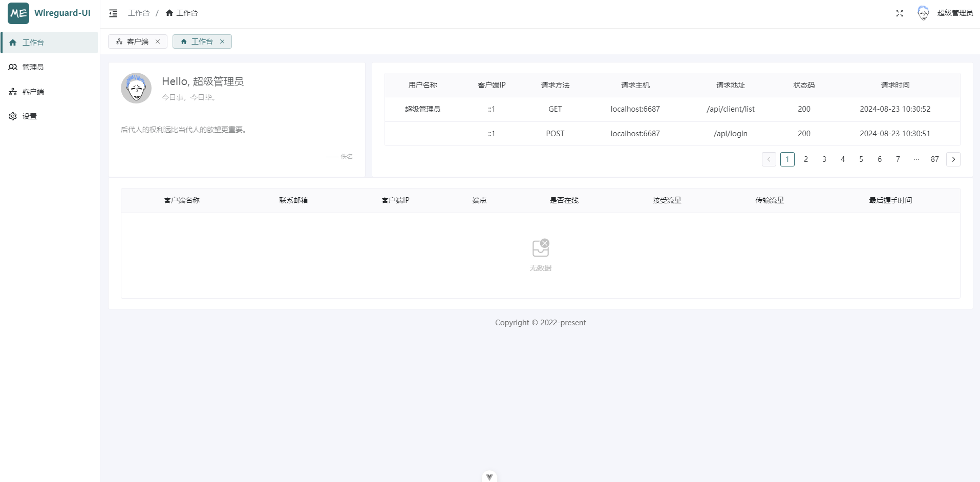
Task: Toggle fullscreen mode icon in header
Action: 899,13
